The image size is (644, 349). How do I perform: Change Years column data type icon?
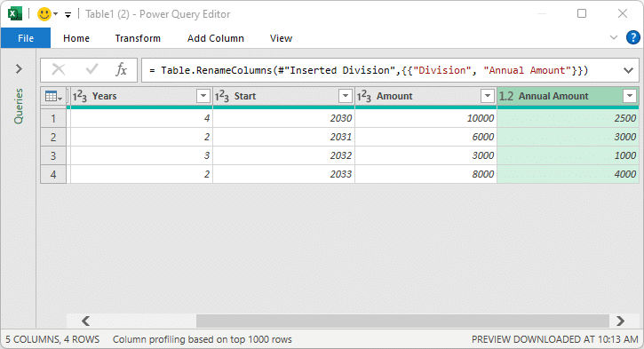[80, 97]
